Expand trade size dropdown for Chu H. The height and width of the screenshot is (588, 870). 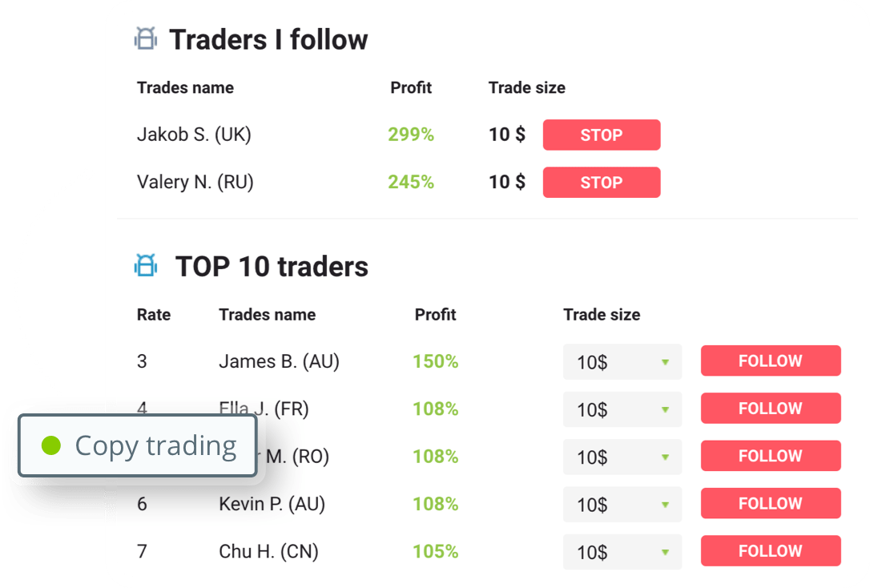[x=622, y=552]
